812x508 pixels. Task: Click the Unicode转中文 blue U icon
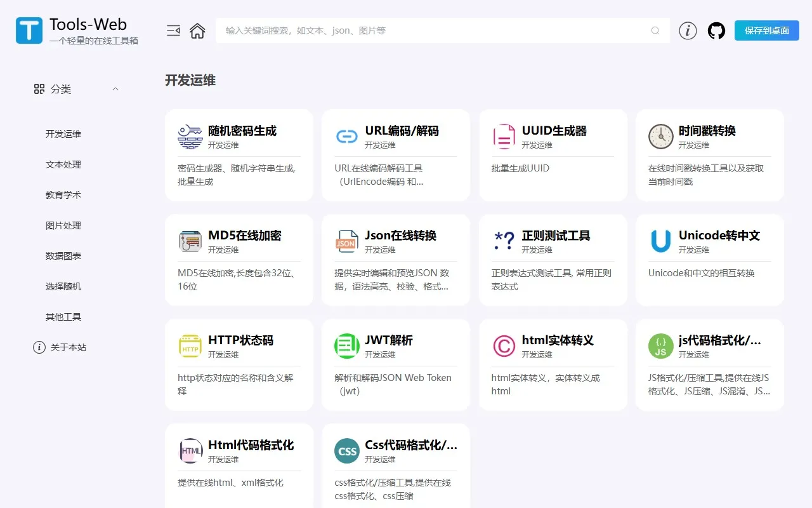pos(660,241)
